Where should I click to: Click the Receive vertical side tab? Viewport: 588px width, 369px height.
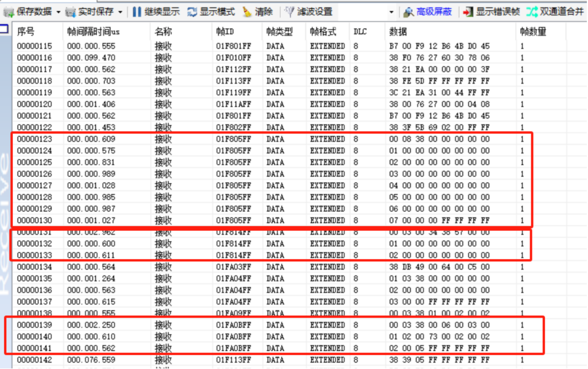pyautogui.click(x=5, y=224)
